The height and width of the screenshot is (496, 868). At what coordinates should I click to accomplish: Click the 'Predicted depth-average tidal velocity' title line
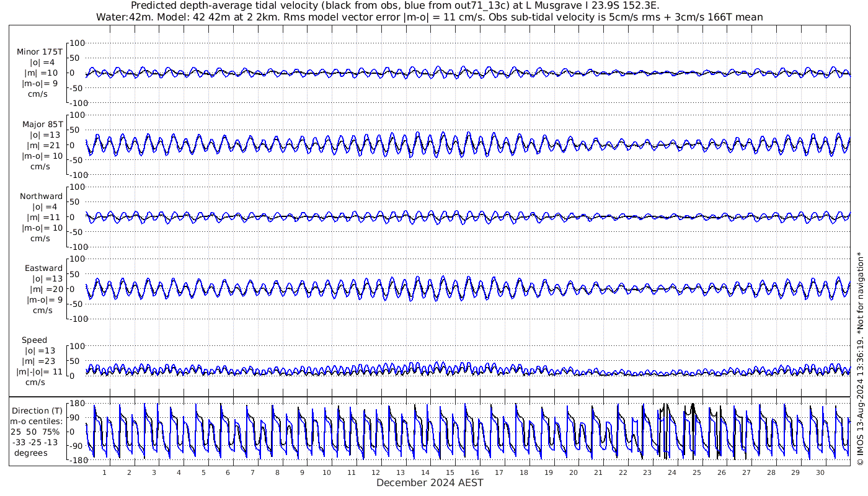(395, 6)
